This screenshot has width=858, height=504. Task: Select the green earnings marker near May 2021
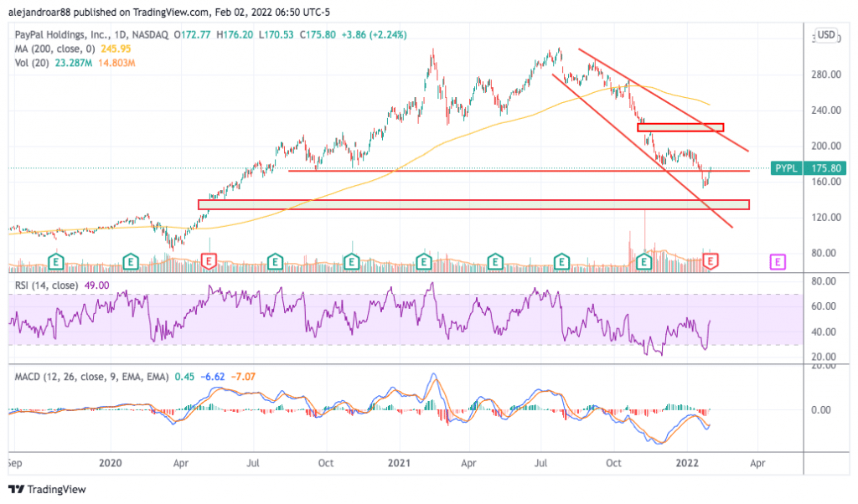pos(494,262)
